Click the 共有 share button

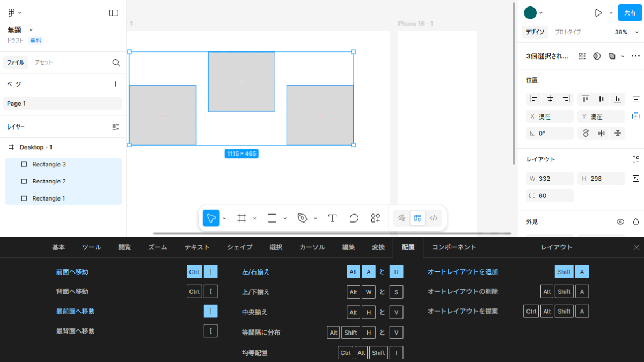pos(630,13)
